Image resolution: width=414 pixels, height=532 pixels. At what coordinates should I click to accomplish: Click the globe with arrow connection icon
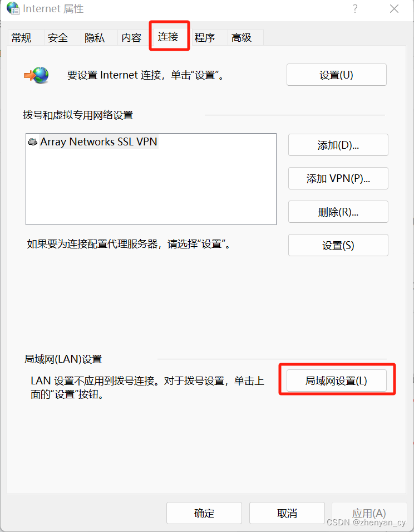tap(36, 75)
